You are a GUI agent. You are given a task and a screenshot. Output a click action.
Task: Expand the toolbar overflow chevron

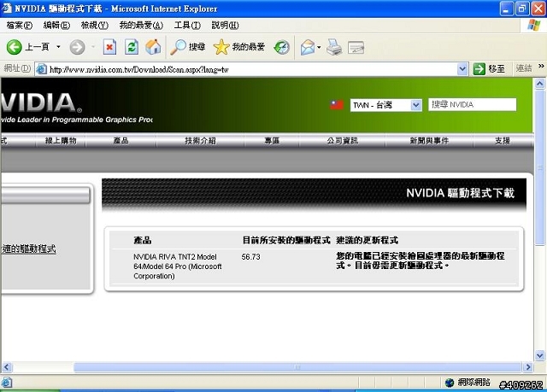pyautogui.click(x=541, y=66)
